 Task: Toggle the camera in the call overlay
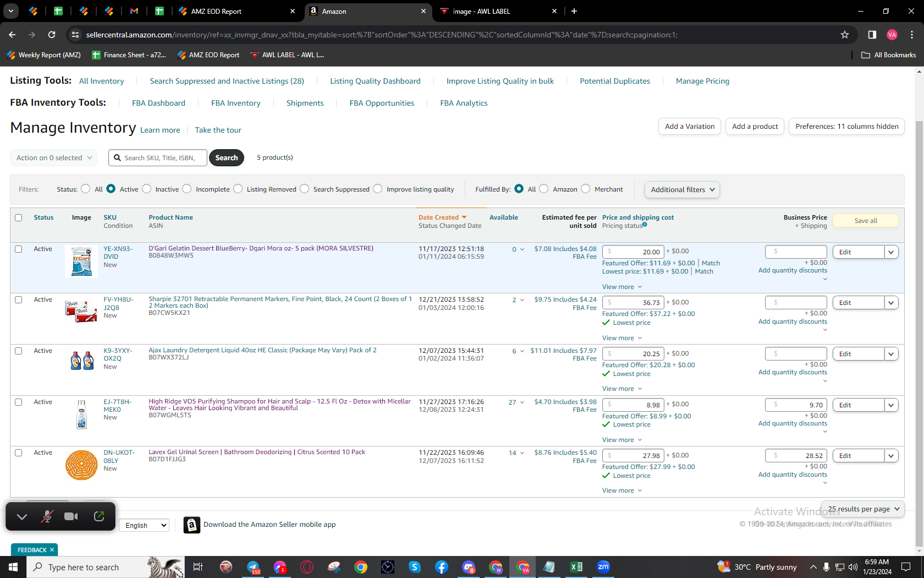pos(71,516)
